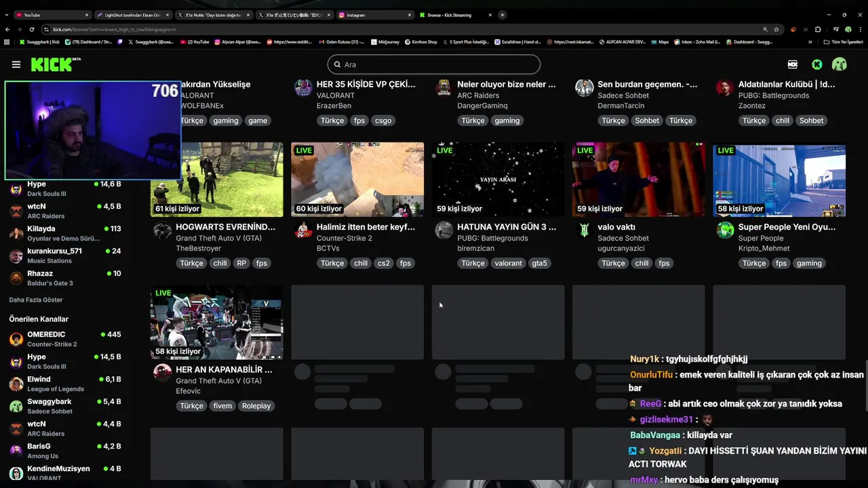
Task: Click the zoom magnifier in address bar
Action: 766,29
